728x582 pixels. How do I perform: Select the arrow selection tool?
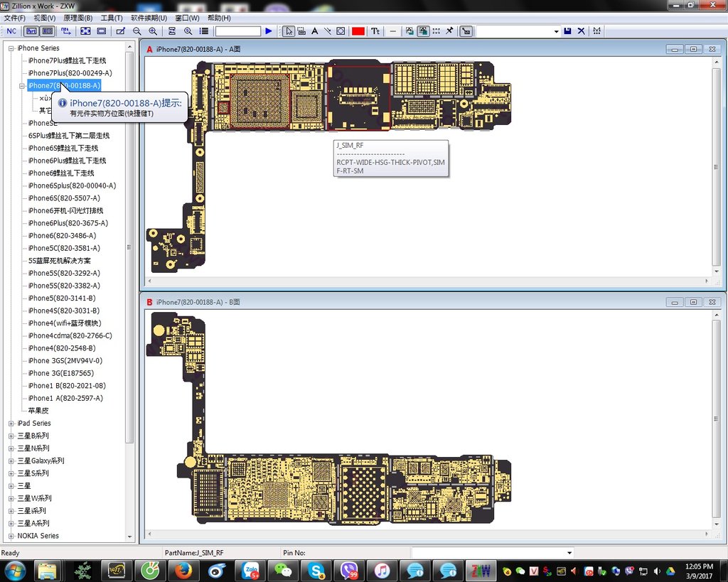coord(289,31)
